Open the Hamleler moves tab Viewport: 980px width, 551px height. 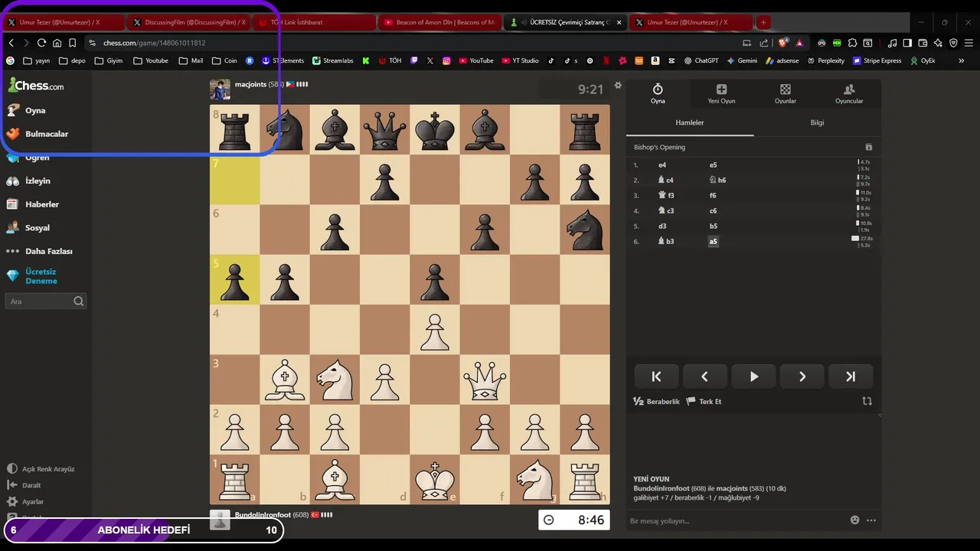pos(690,122)
